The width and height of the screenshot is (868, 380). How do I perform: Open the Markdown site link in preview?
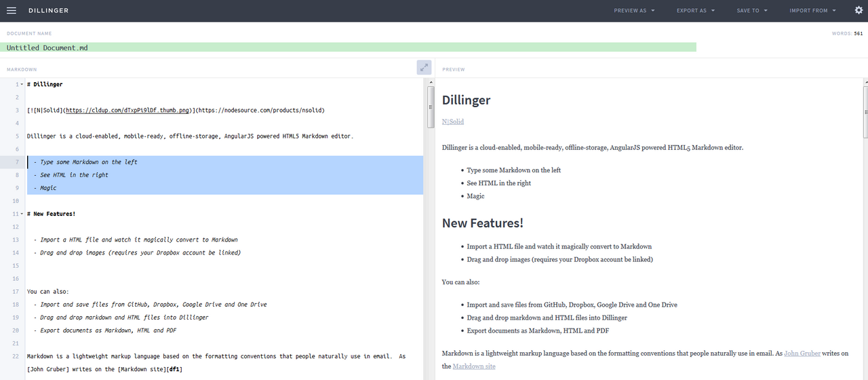click(x=474, y=366)
